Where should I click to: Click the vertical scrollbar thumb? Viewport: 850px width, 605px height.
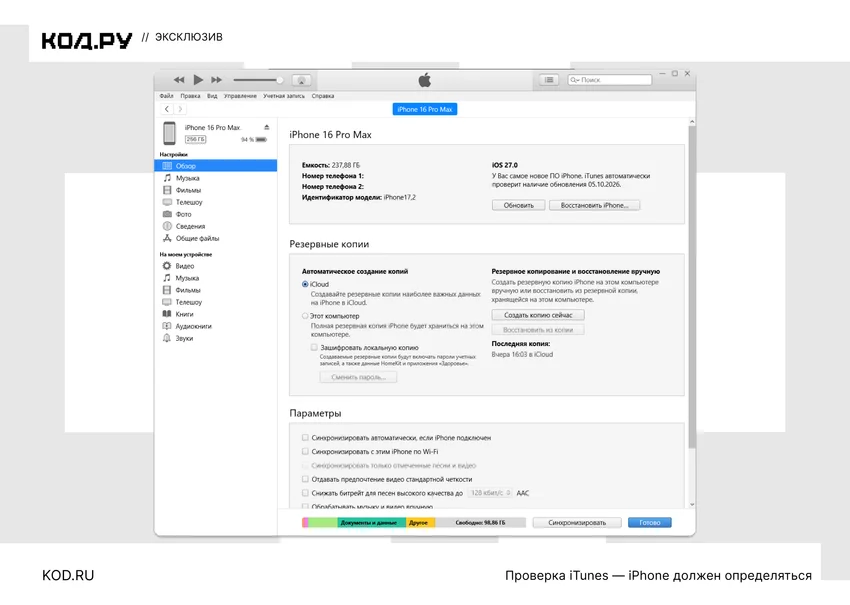pyautogui.click(x=692, y=287)
